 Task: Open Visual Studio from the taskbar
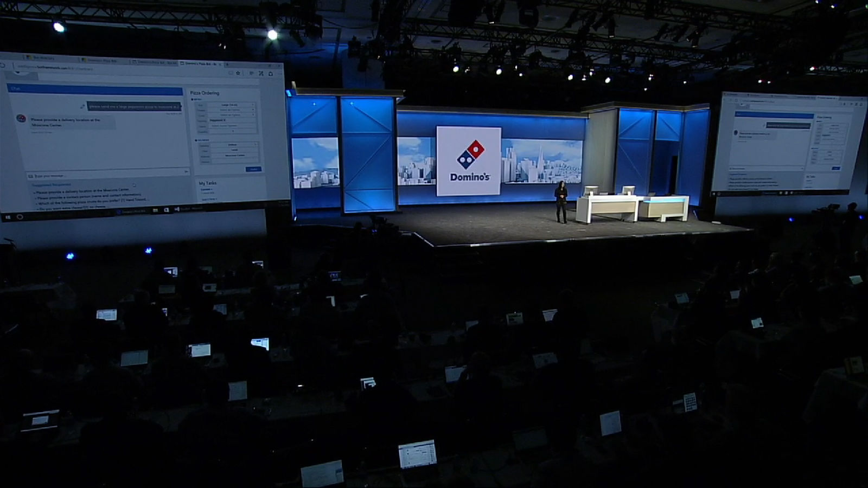177,209
